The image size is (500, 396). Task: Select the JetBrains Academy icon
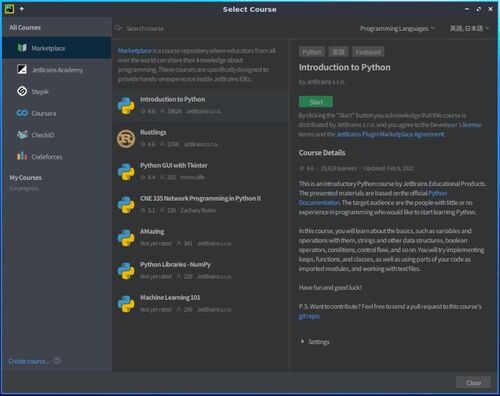[x=22, y=69]
